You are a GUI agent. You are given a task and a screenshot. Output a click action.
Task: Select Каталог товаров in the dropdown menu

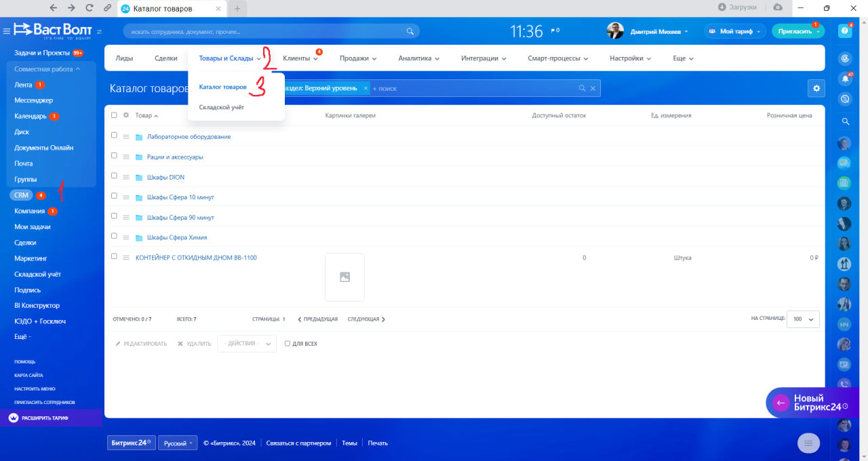pos(223,87)
